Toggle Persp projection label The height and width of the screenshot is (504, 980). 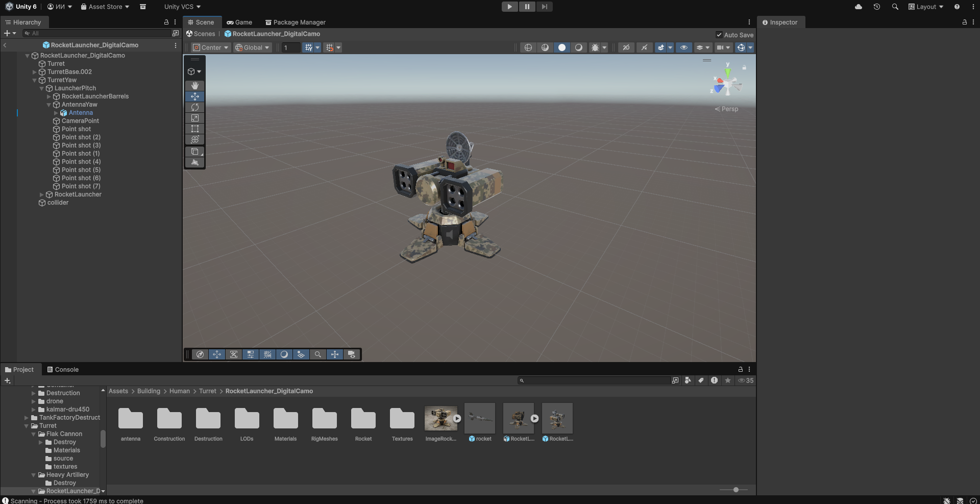pos(726,109)
